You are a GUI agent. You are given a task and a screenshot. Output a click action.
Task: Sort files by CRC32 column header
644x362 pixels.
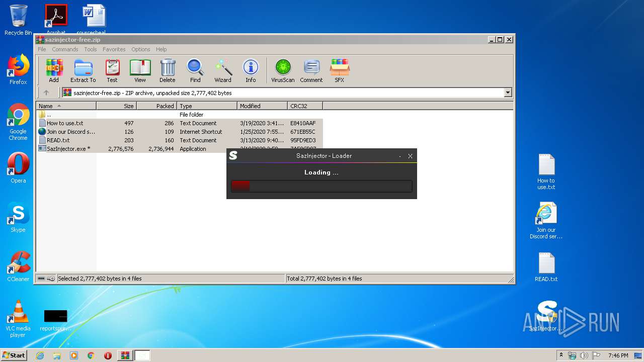tap(305, 106)
